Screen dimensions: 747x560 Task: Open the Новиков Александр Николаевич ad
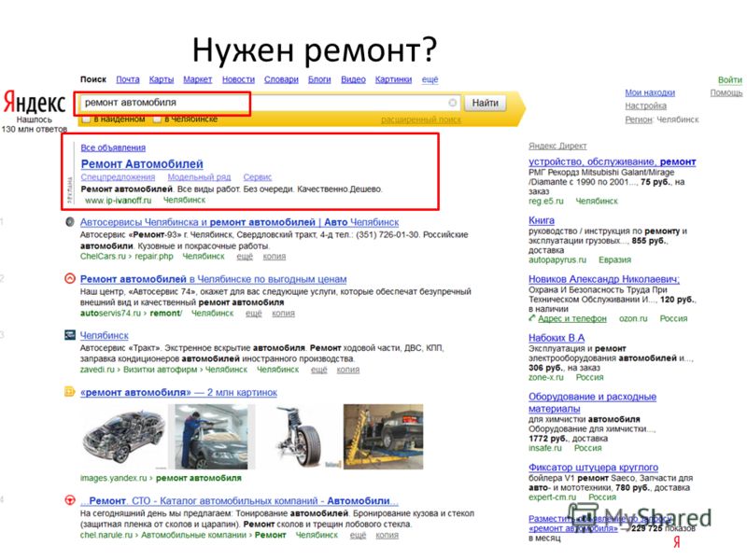[x=604, y=279]
